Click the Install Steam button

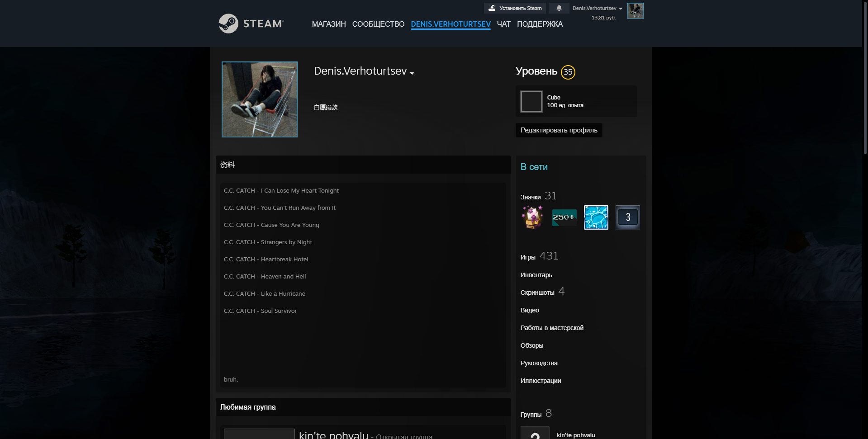(x=515, y=8)
